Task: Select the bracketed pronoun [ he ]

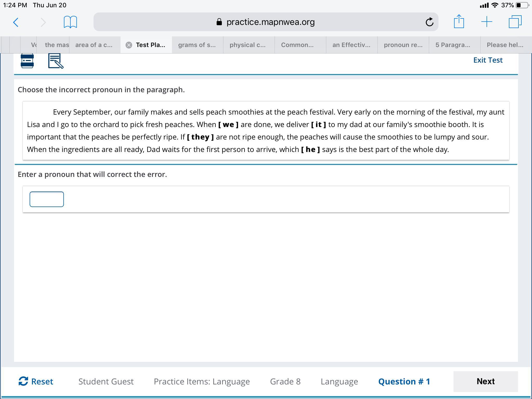Action: [310, 150]
